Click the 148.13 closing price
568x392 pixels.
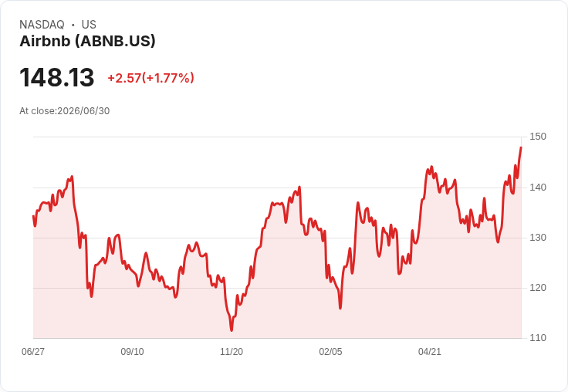coord(57,77)
